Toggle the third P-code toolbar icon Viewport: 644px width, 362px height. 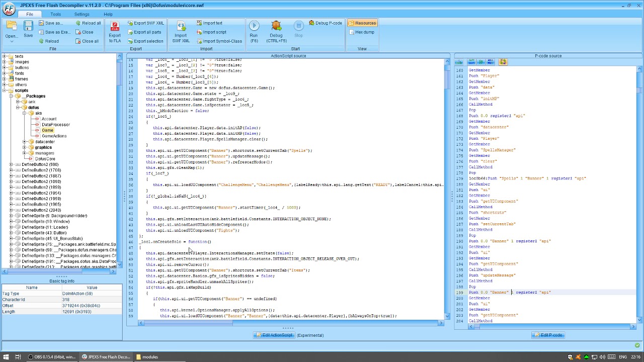(x=481, y=62)
